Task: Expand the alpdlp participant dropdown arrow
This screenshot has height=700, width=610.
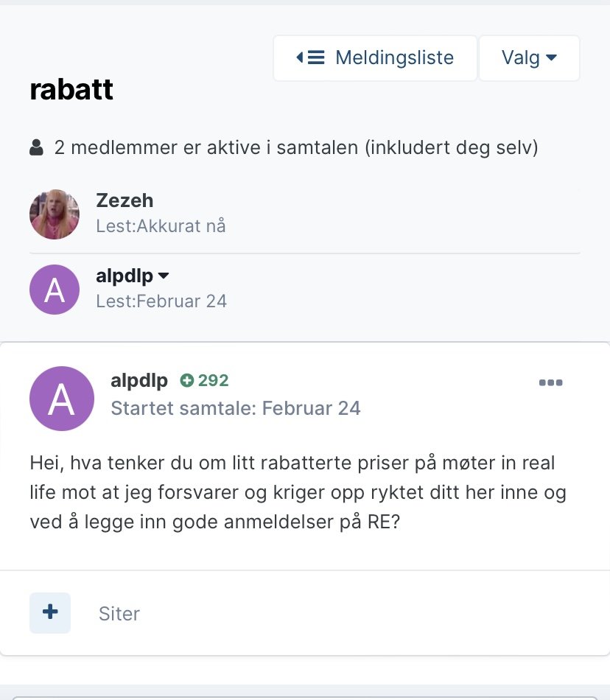Action: pyautogui.click(x=164, y=276)
